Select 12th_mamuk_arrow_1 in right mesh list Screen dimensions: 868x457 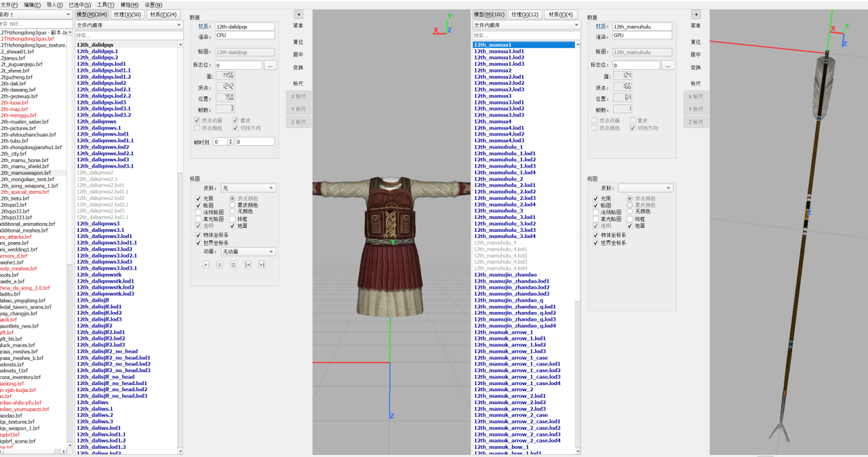pos(503,332)
